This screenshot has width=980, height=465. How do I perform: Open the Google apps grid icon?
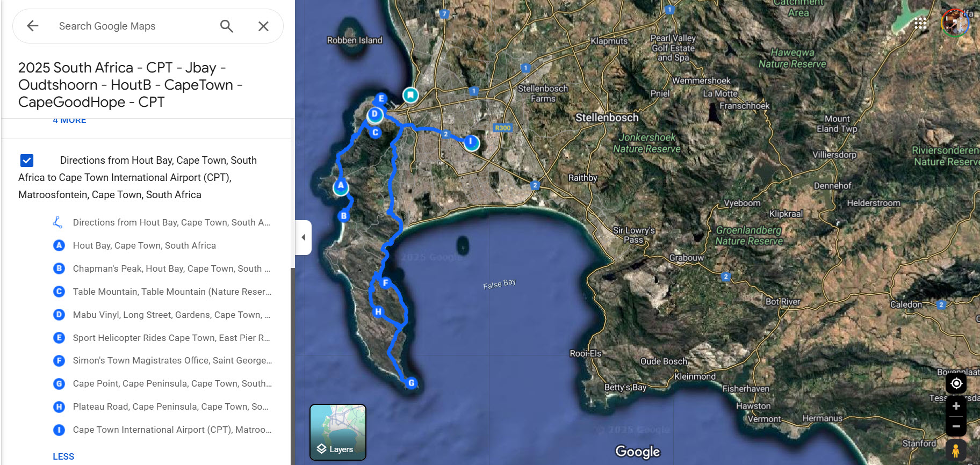pyautogui.click(x=920, y=23)
